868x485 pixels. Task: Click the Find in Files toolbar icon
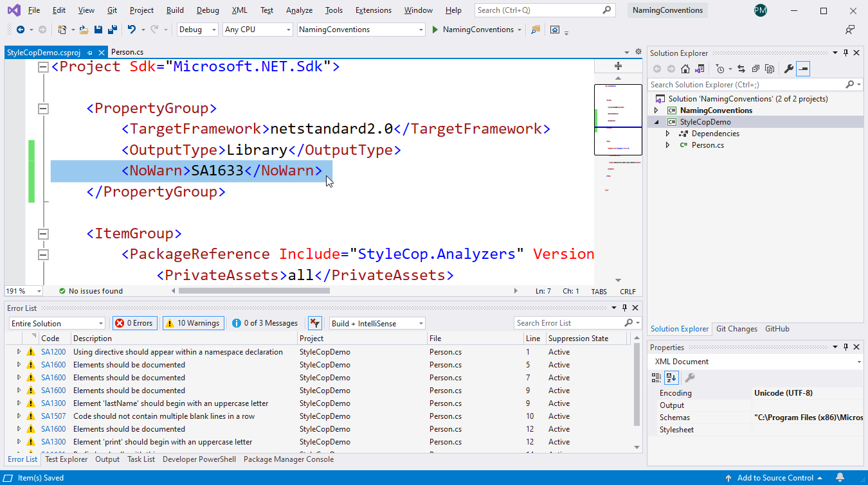[x=536, y=30]
